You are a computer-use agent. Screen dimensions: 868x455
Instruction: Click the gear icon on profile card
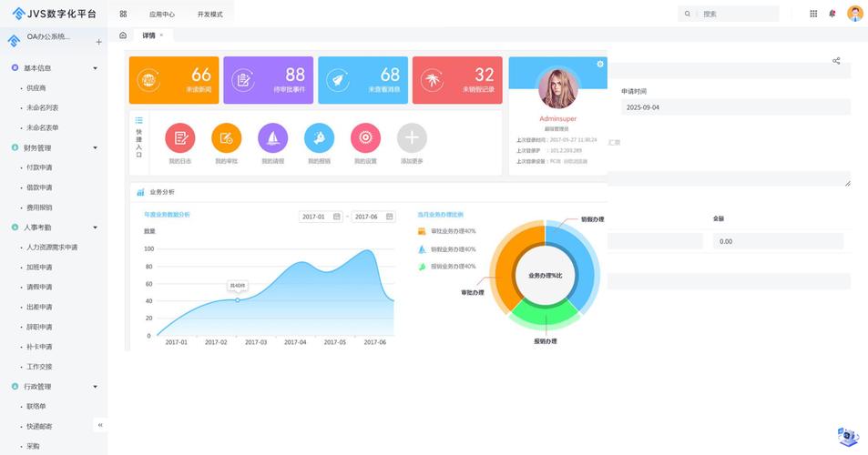[600, 64]
